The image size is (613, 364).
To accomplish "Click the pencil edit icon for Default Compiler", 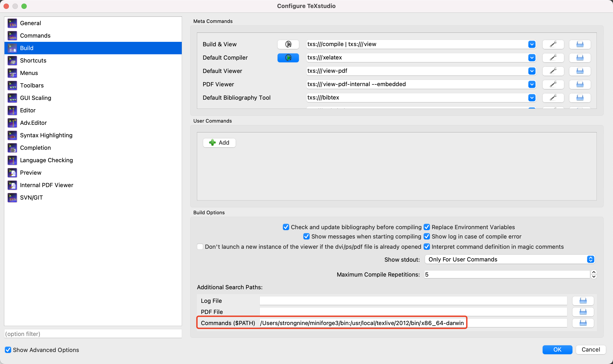I will pos(553,57).
